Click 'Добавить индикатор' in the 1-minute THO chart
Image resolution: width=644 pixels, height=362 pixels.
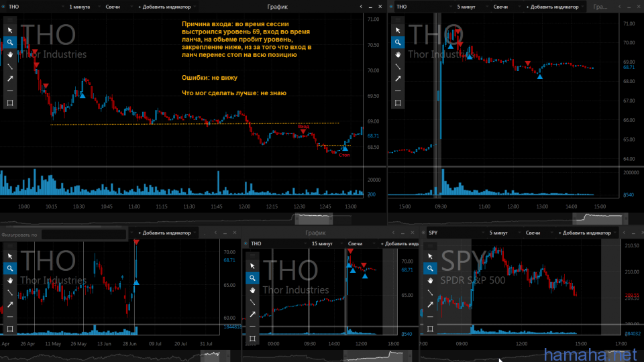[165, 7]
